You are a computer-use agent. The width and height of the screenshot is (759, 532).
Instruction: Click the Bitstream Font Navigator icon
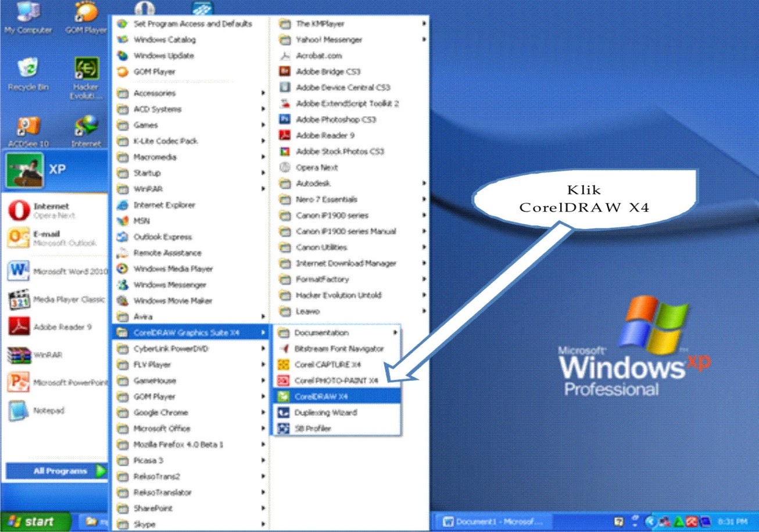pos(284,348)
